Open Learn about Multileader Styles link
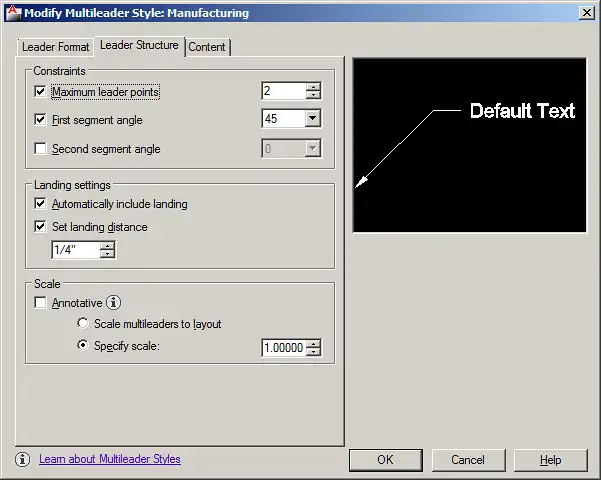Screen dimensions: 601x480 110,459
